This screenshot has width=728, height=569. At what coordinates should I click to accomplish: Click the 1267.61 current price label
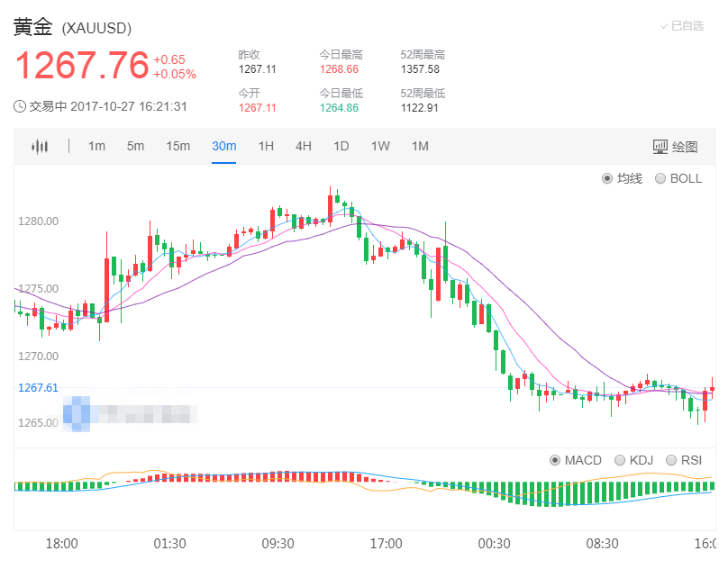(37, 387)
